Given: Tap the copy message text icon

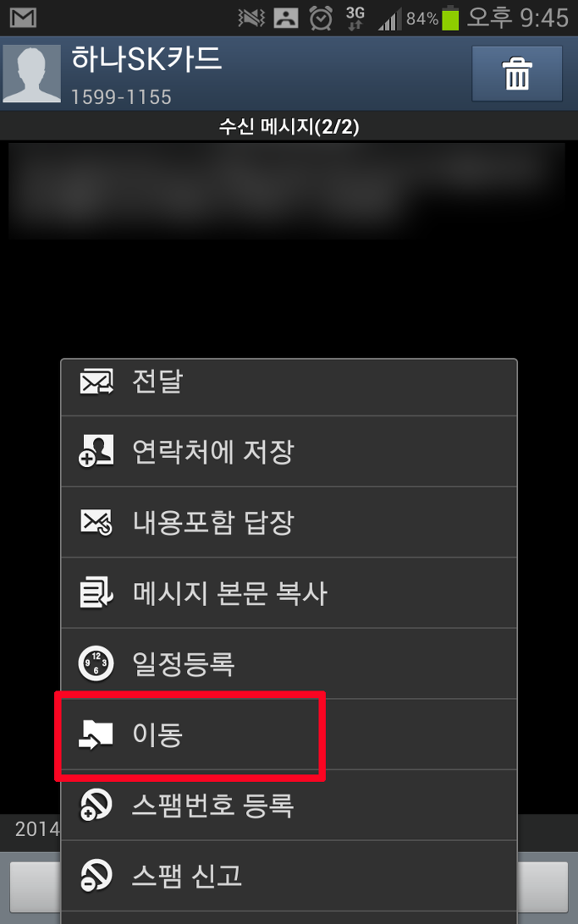Looking at the screenshot, I should (x=96, y=593).
